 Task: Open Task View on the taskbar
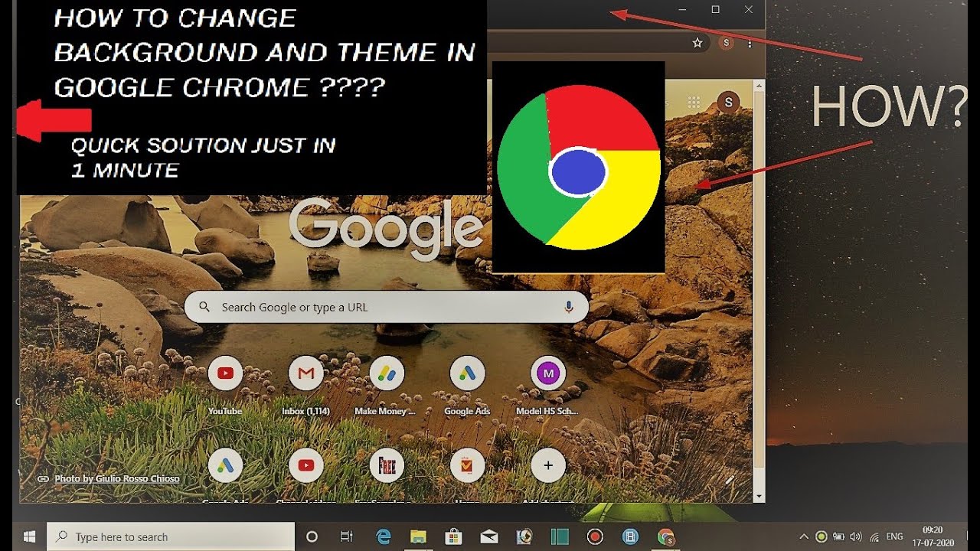pyautogui.click(x=347, y=536)
